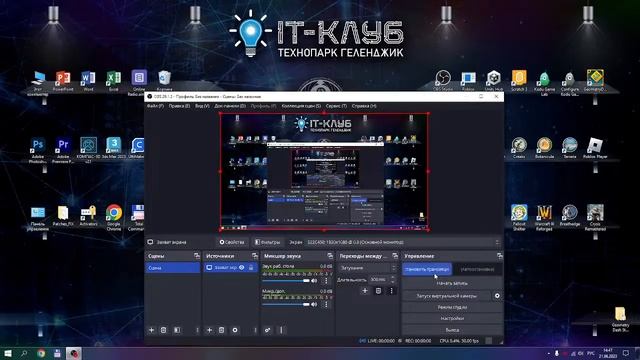The width and height of the screenshot is (640, 360).
Task: Open transition type dropdown
Action: tap(367, 268)
